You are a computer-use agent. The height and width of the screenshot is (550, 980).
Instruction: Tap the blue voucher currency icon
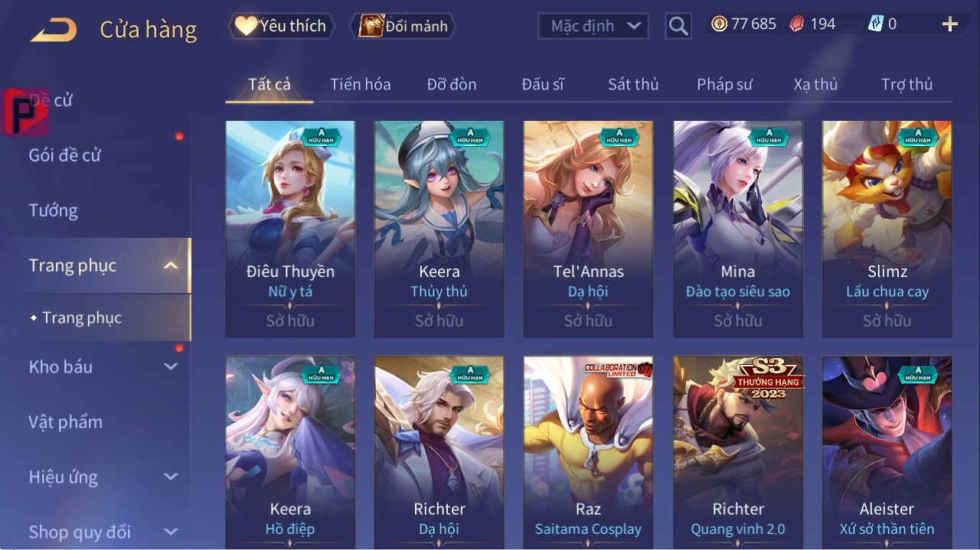(876, 24)
